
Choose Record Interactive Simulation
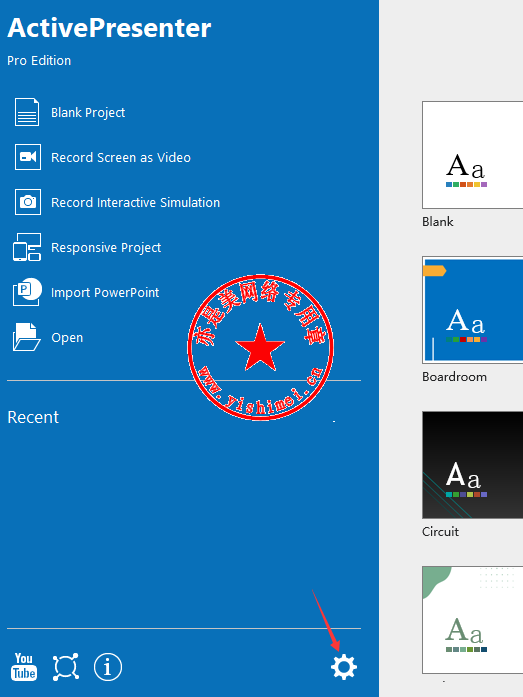tap(136, 202)
